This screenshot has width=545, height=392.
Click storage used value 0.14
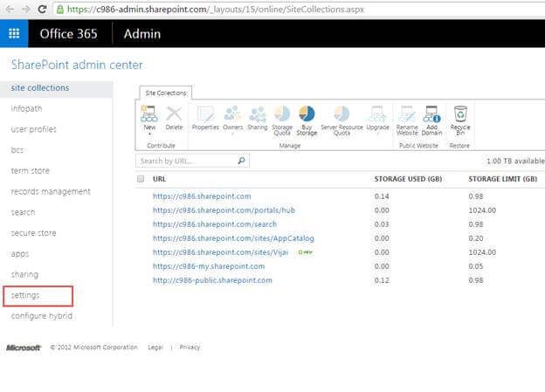click(x=382, y=196)
